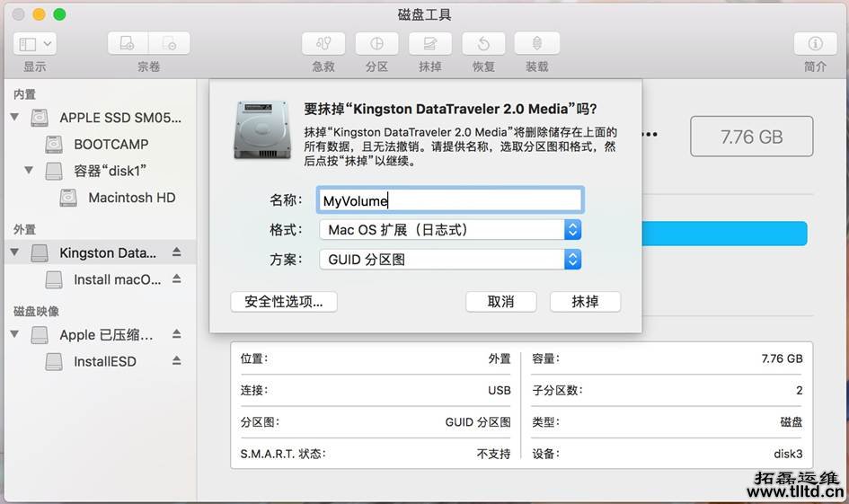Collapse the Apple 已压缩 disk image tree
849x504 pixels.
(14, 334)
